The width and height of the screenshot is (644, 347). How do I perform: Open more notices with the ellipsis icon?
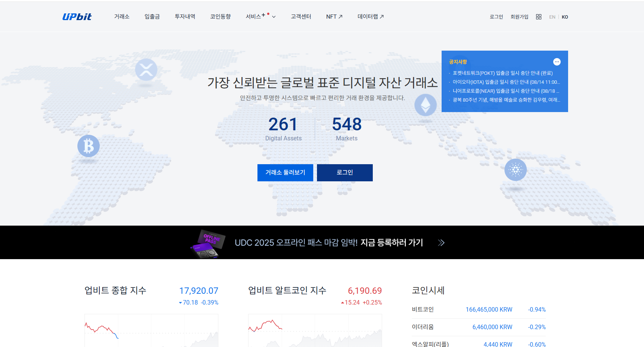pyautogui.click(x=557, y=62)
